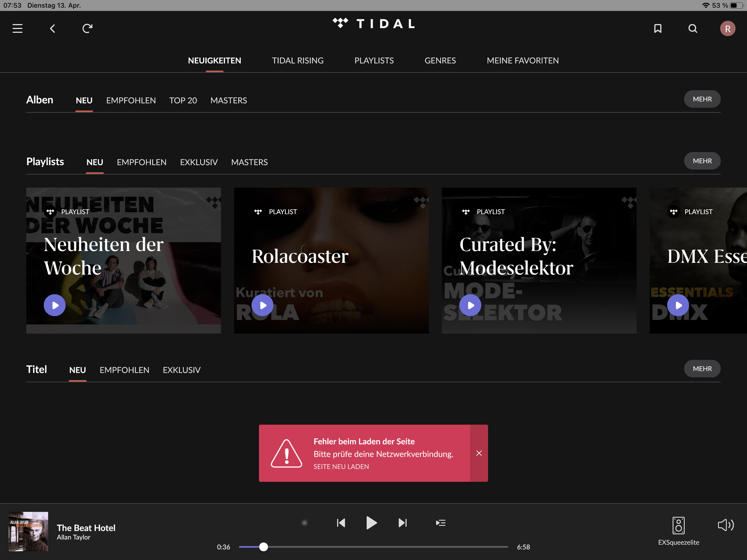747x560 pixels.
Task: Click SEITE NEU LADEN link
Action: 341,466
